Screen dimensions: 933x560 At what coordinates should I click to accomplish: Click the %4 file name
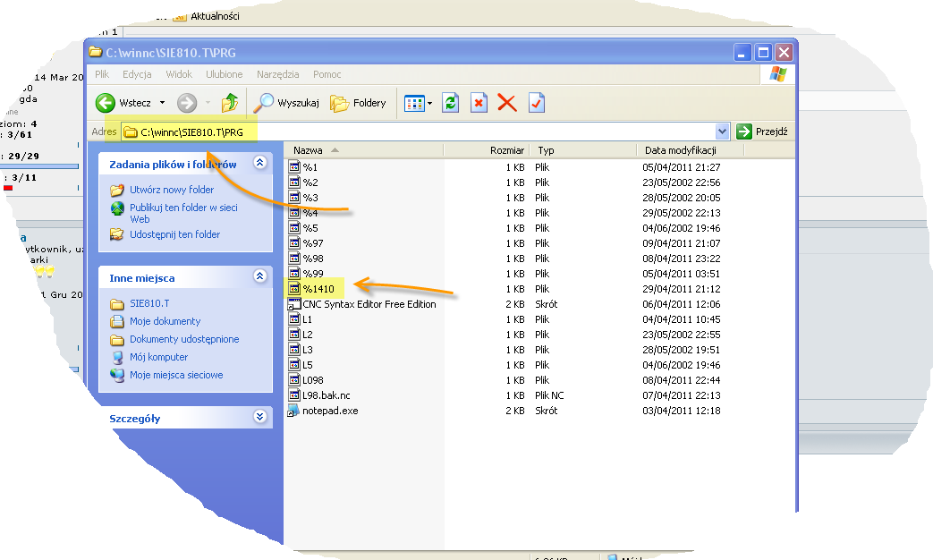[310, 213]
